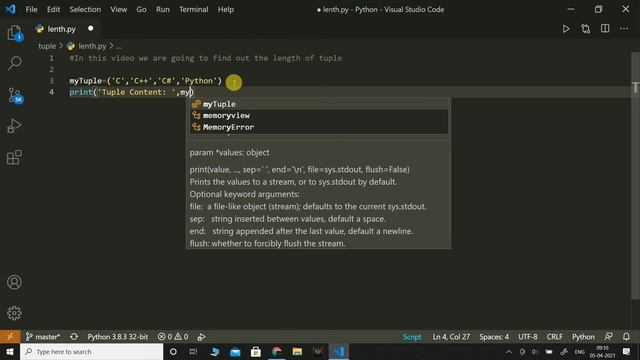Choose memoryview autocomplete suggestion
640x360 pixels.
(319, 116)
